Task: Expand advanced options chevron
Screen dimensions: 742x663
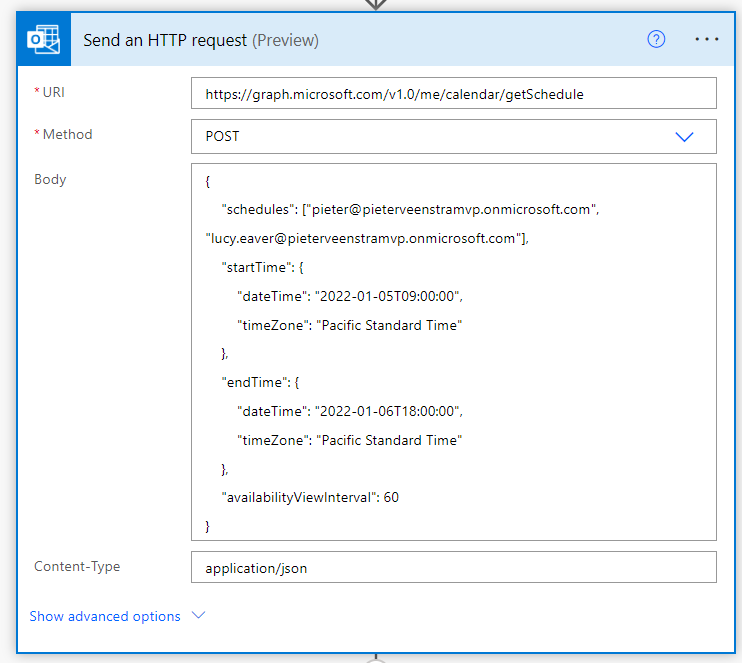Action: (198, 615)
